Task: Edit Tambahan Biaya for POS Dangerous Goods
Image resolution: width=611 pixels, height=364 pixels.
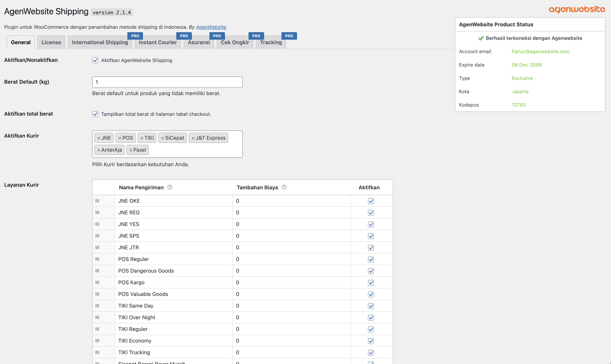Action: [x=292, y=271]
